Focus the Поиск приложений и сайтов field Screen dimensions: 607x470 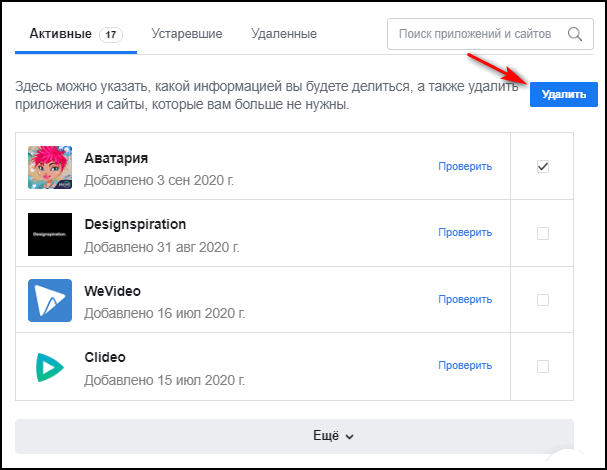coord(490,34)
